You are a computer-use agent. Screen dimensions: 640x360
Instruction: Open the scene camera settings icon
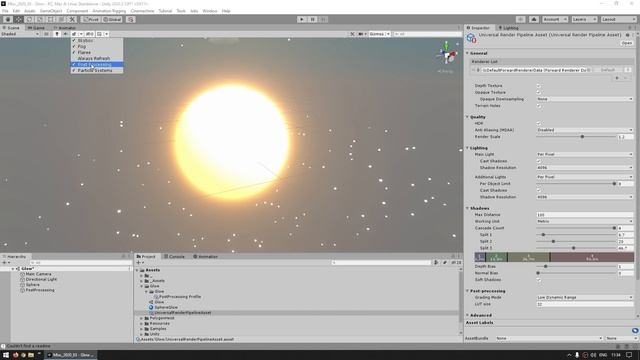point(361,34)
